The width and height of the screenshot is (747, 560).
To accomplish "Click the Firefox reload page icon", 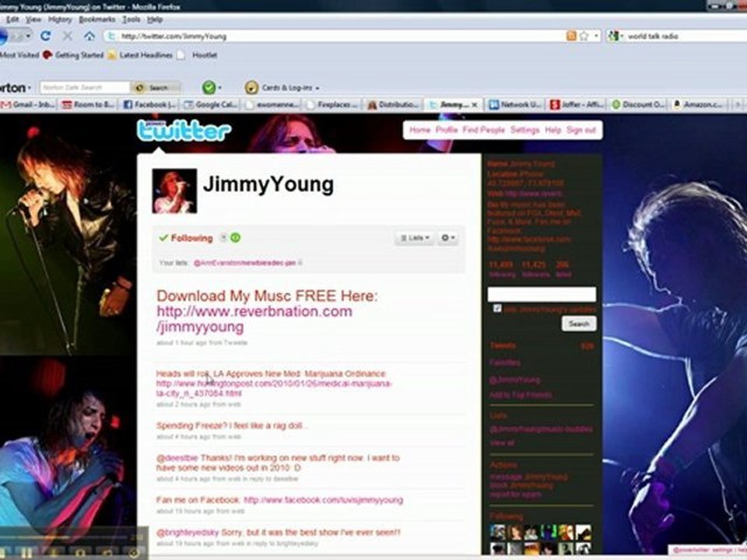I will coord(45,36).
